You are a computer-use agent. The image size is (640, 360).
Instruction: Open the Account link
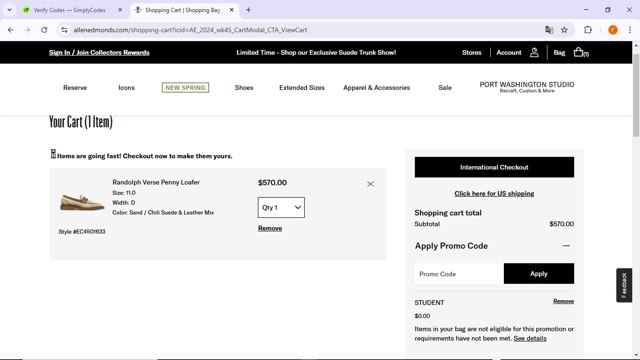(509, 52)
